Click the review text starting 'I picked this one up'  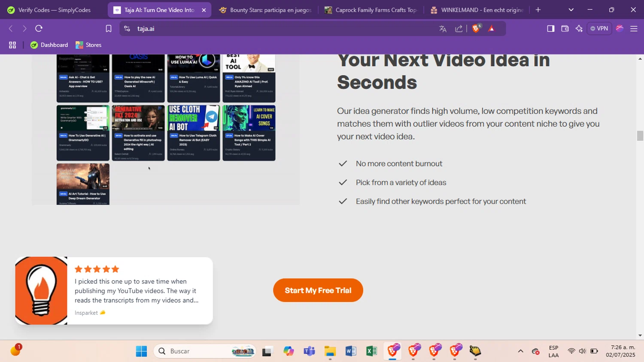(x=137, y=291)
